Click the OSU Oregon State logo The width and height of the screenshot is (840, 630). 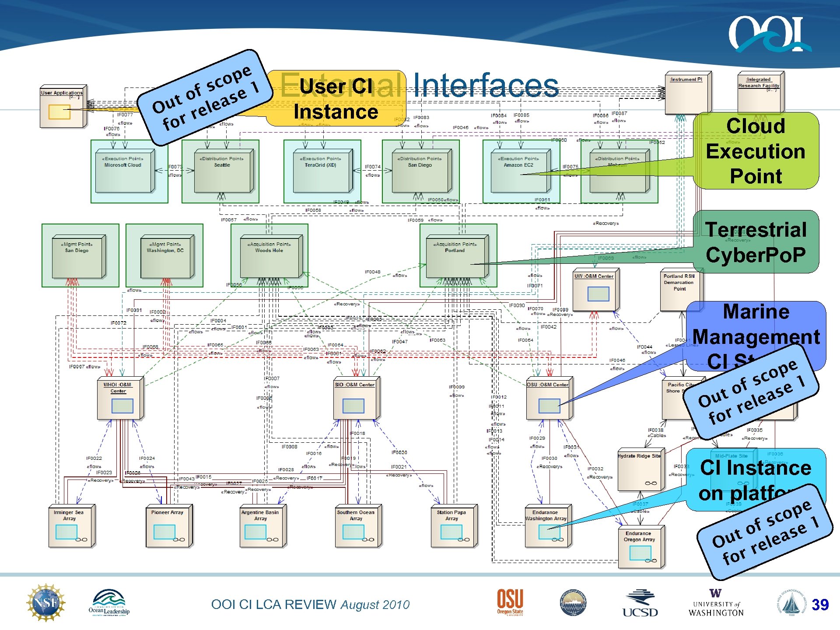[510, 602]
